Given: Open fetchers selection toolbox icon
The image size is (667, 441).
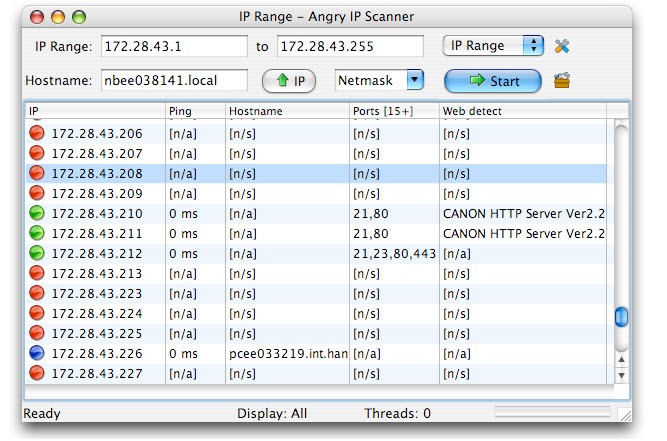Looking at the screenshot, I should point(562,80).
